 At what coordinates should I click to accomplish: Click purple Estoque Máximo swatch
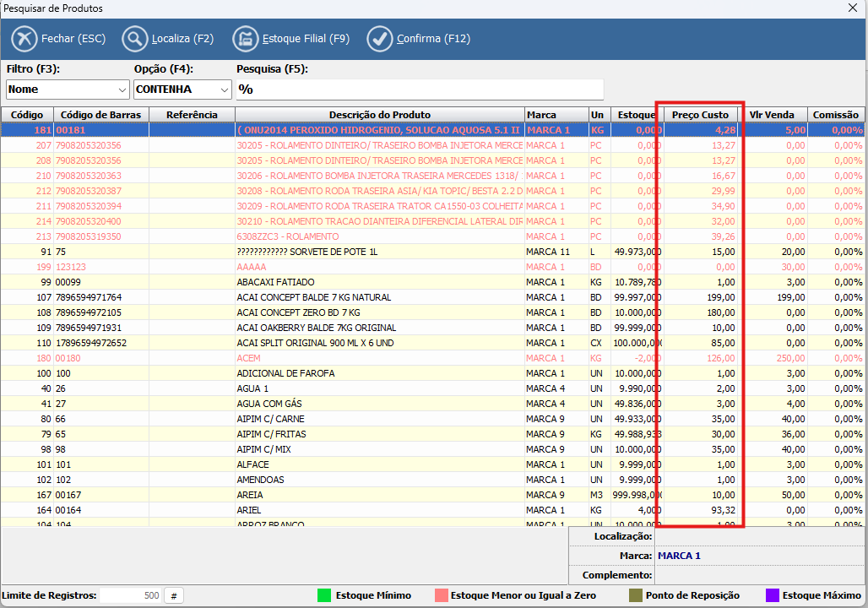point(772,595)
